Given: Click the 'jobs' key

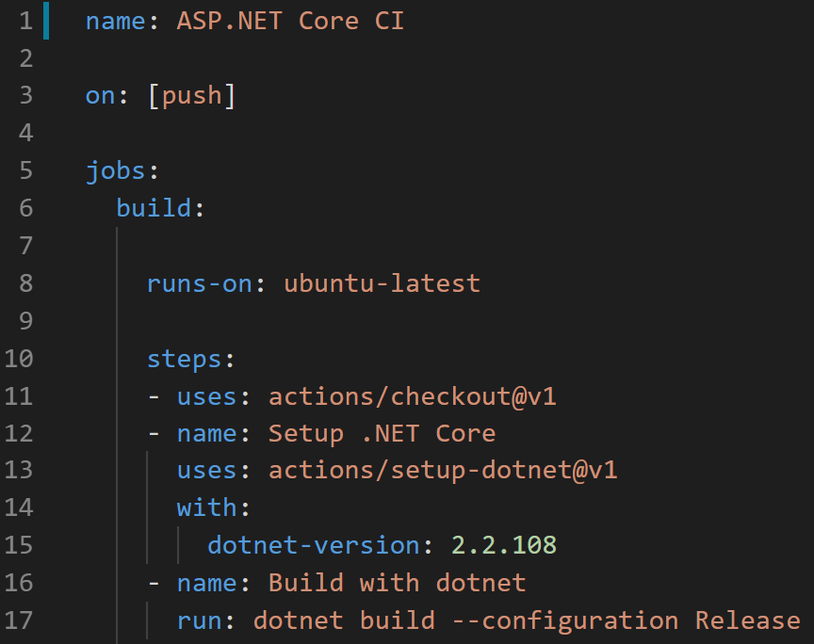Looking at the screenshot, I should (x=115, y=171).
